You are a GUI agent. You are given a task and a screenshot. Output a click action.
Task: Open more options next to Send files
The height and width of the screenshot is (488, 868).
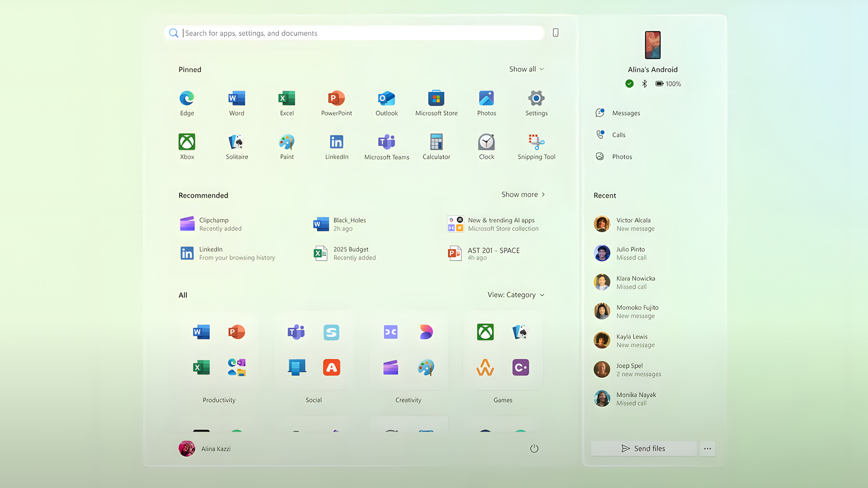[708, 448]
